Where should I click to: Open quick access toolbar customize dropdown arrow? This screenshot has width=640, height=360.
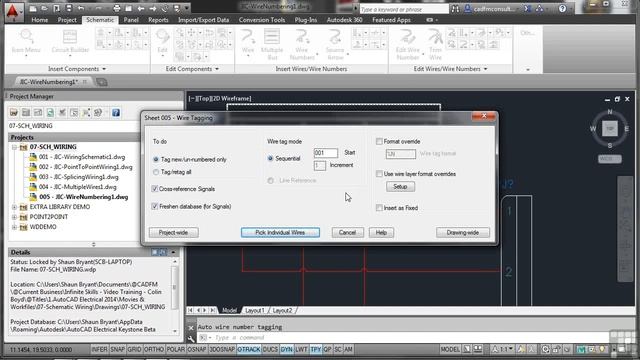(187, 8)
